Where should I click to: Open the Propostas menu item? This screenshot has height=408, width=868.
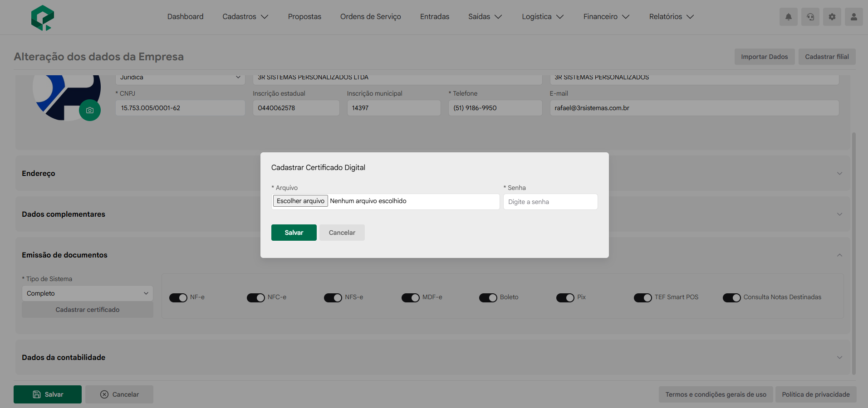point(304,17)
